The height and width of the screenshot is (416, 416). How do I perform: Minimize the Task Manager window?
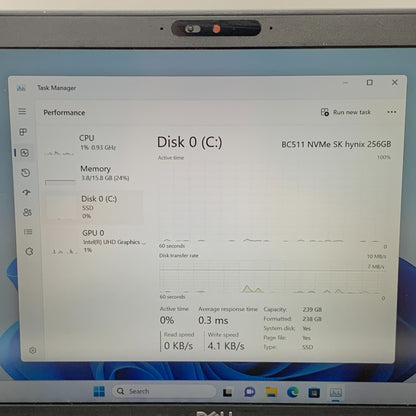(345, 83)
